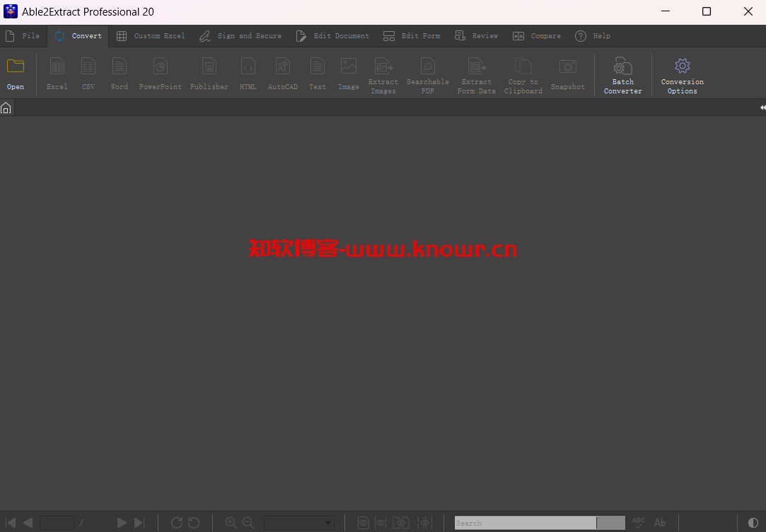Click Extract Form Data
Viewport: 766px width, 532px height.
[477, 76]
